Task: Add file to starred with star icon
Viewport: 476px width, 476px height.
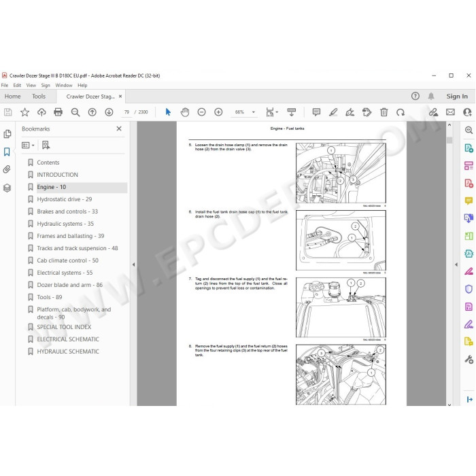Action: coord(24,112)
